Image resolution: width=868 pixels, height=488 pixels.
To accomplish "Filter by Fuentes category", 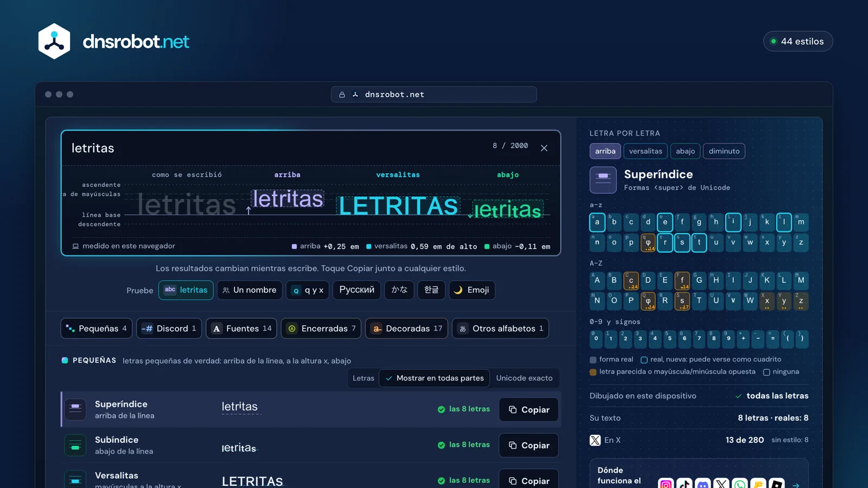I will coord(241,328).
